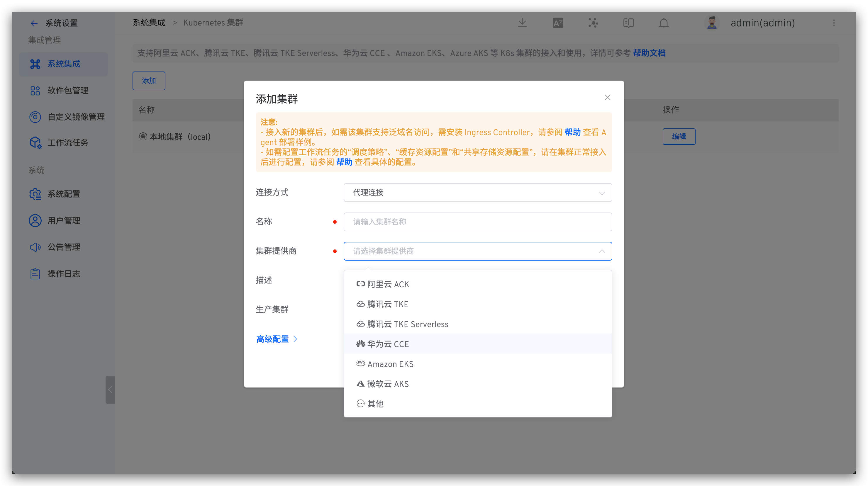
Task: Open 帮助 link about 具体的配置
Action: coord(344,162)
